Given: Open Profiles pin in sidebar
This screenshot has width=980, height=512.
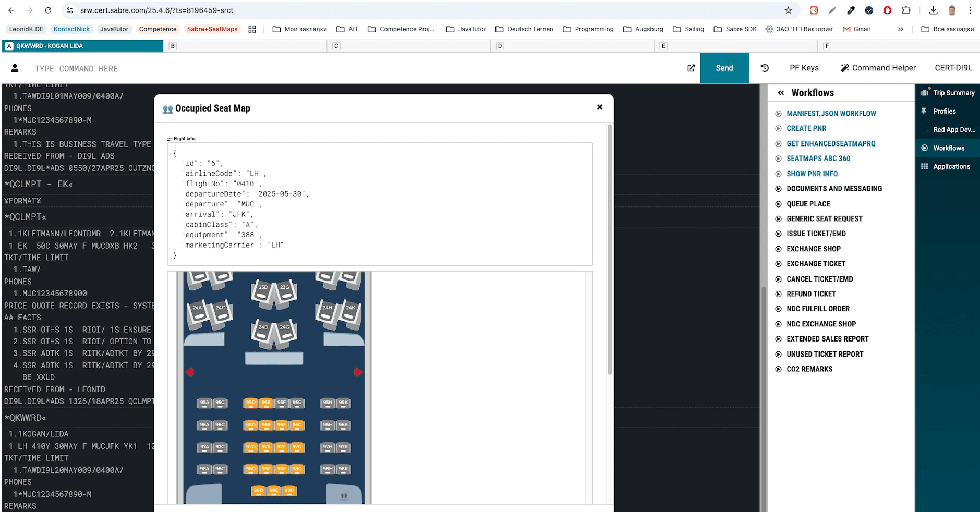Looking at the screenshot, I should pyautogui.click(x=944, y=111).
